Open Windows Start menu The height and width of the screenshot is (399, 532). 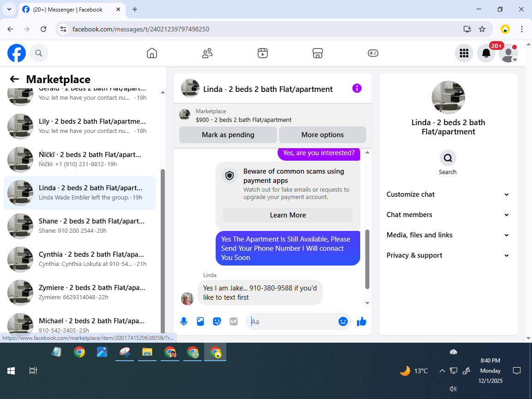(11, 371)
